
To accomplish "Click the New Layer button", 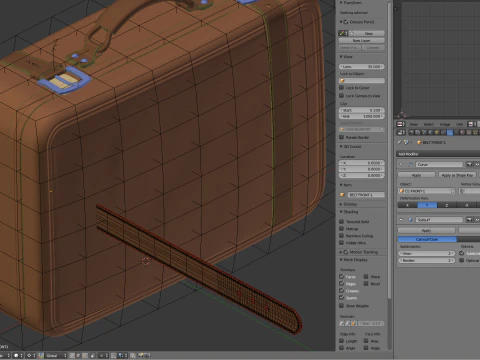I will point(362,40).
